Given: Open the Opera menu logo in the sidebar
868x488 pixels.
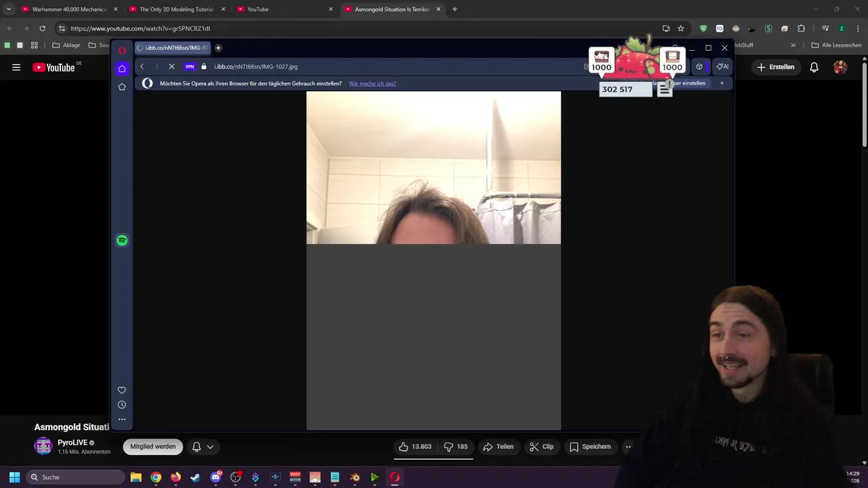Looking at the screenshot, I should [122, 50].
